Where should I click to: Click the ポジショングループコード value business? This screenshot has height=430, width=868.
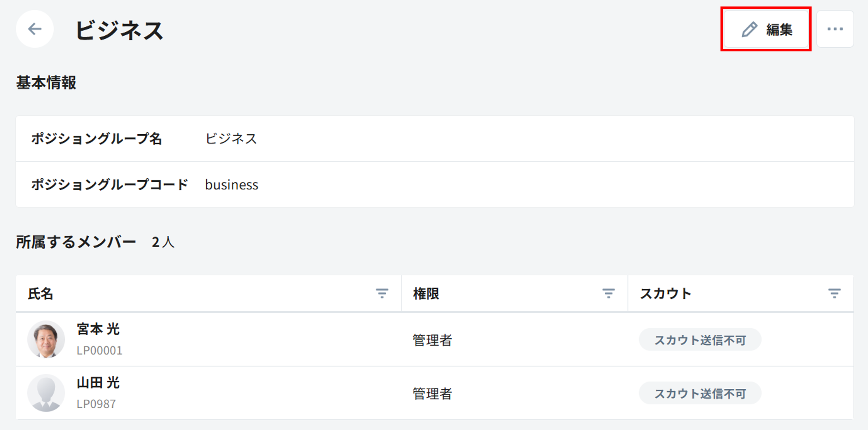(232, 185)
